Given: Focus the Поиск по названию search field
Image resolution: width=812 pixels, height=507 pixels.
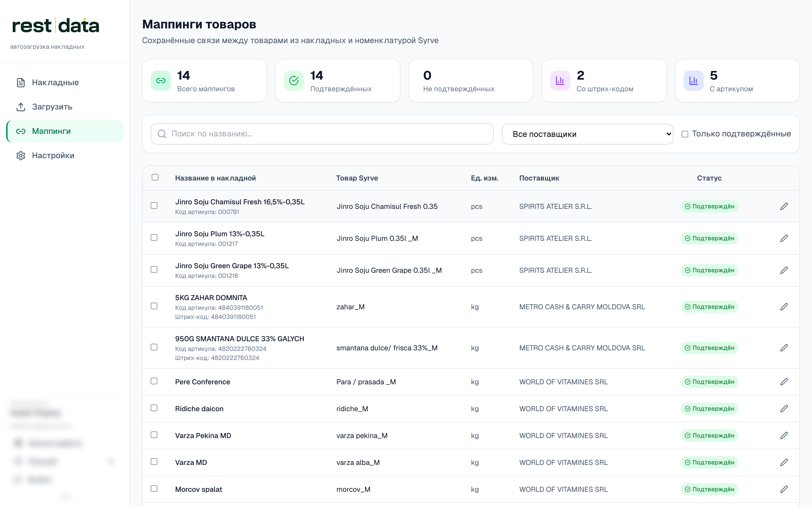Looking at the screenshot, I should pos(322,134).
